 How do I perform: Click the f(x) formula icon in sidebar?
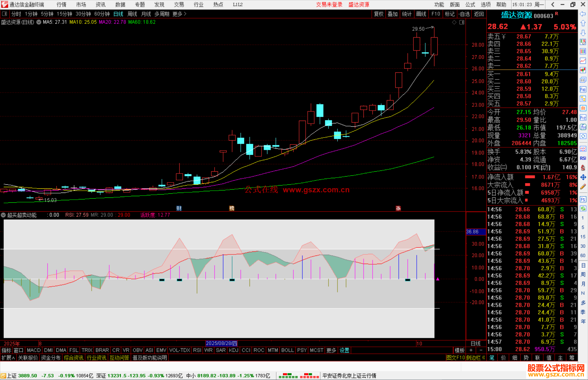pos(583,127)
